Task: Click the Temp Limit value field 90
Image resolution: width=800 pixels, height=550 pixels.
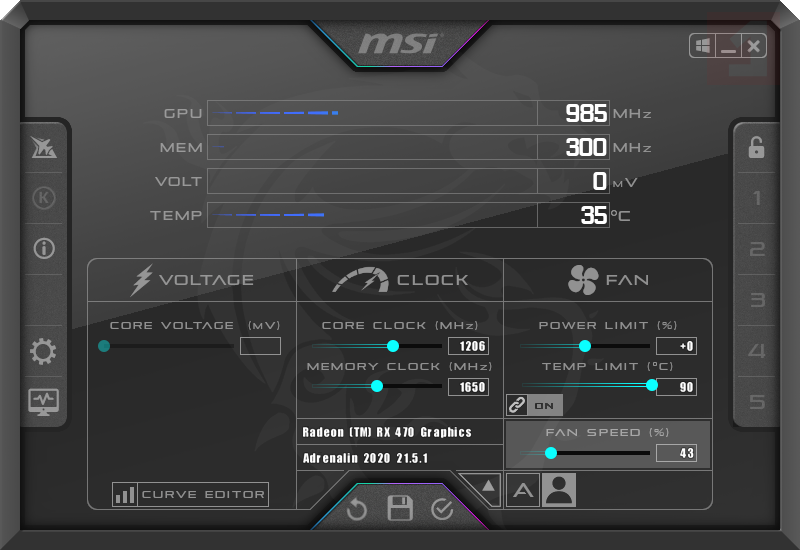Action: (x=676, y=387)
